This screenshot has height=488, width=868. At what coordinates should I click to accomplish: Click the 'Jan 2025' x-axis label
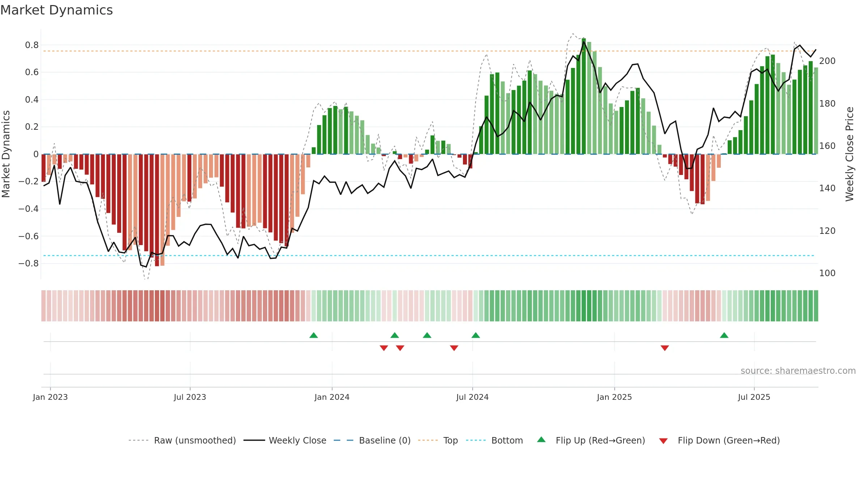pos(614,397)
